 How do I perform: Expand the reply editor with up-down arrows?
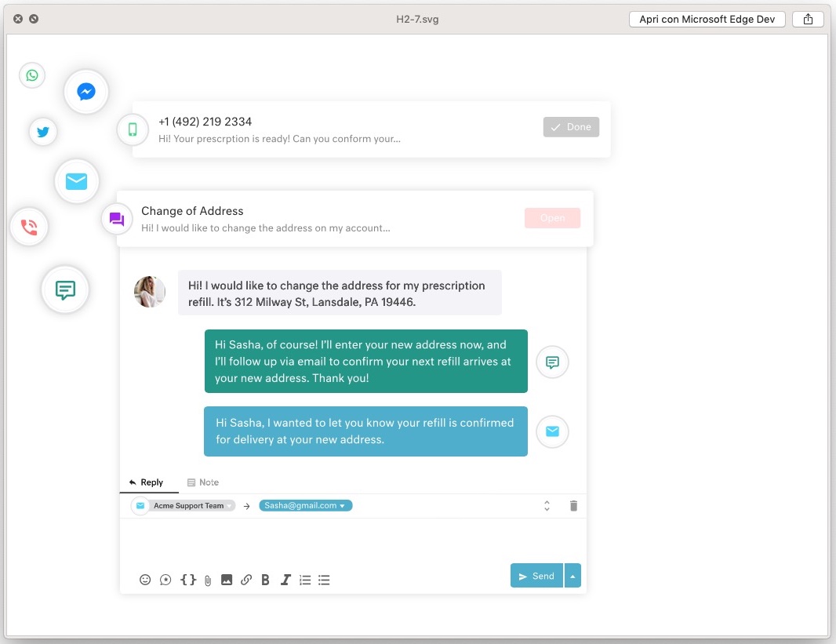click(547, 506)
